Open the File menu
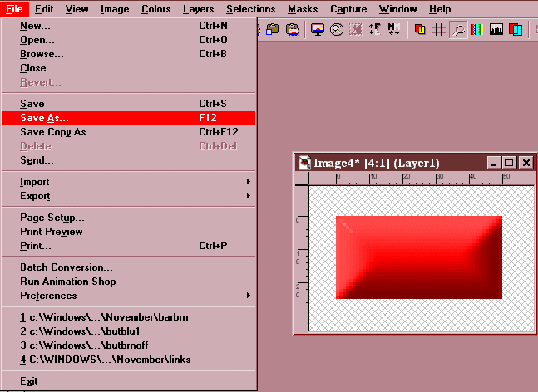 14,9
